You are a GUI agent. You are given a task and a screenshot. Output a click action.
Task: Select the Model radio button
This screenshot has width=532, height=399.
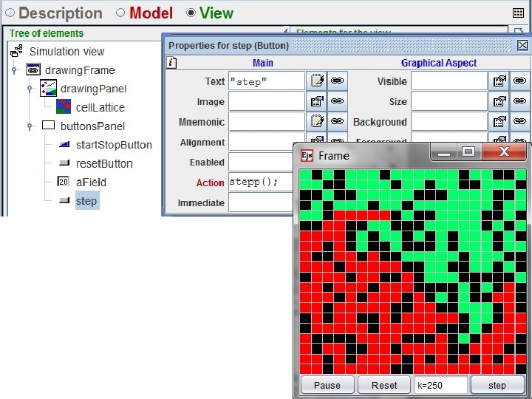120,13
